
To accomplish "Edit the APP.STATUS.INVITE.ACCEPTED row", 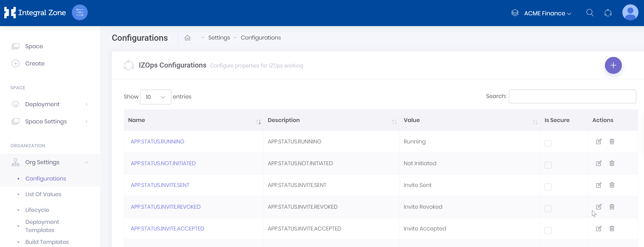I will tap(598, 228).
